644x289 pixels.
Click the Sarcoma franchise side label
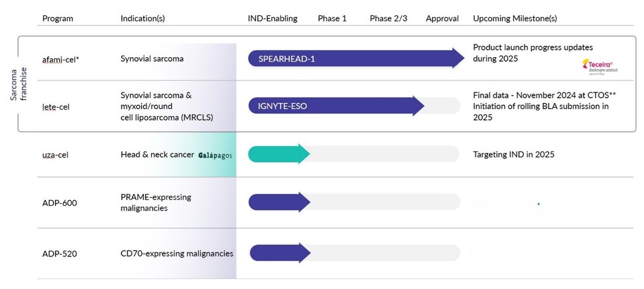pos(17,83)
